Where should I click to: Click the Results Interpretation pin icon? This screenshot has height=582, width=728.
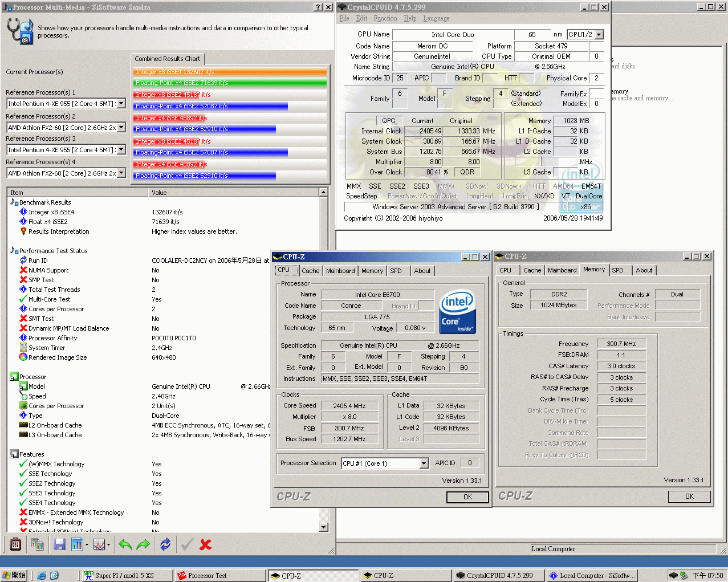(x=23, y=231)
